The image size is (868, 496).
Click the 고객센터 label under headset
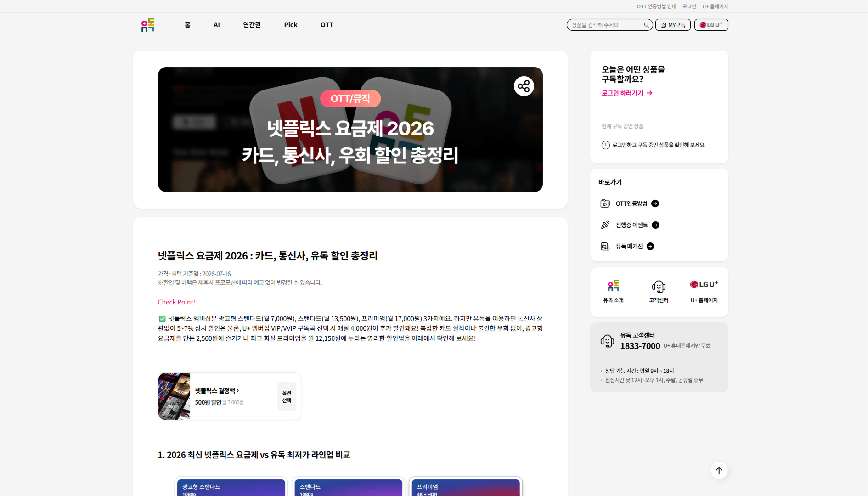pyautogui.click(x=659, y=300)
